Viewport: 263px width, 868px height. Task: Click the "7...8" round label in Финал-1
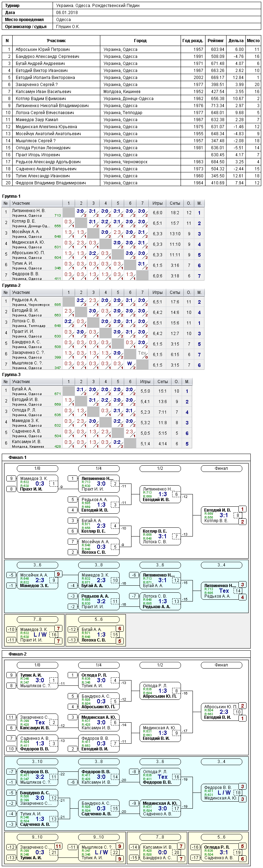point(37,619)
